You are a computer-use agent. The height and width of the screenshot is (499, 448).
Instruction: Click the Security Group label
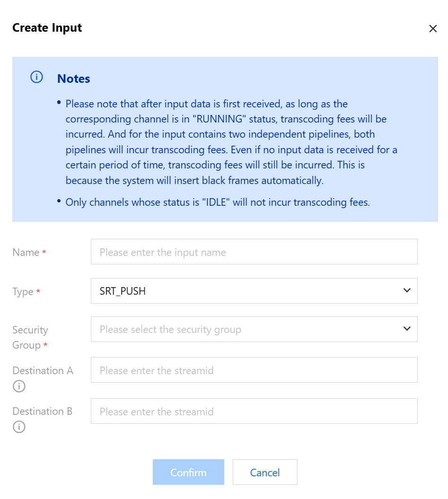30,337
